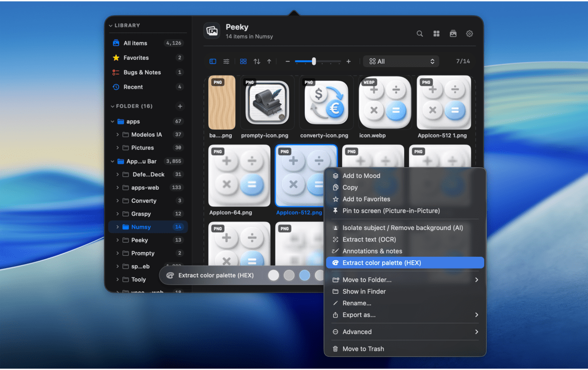Click the gray palette color swatch
The height and width of the screenshot is (370, 588).
(289, 275)
